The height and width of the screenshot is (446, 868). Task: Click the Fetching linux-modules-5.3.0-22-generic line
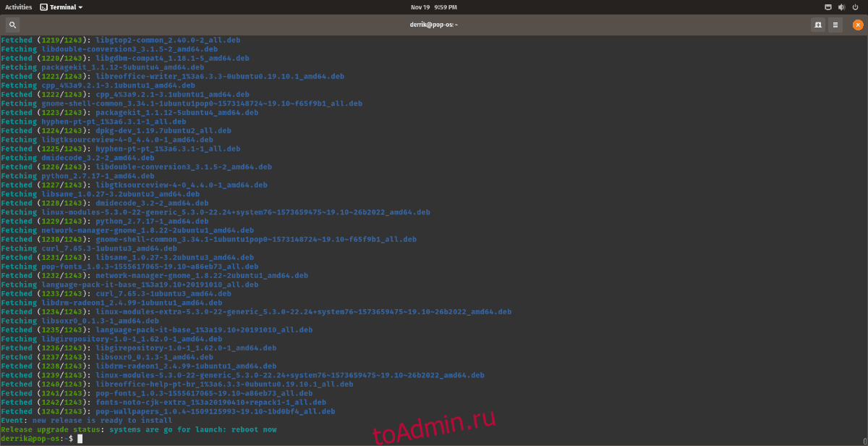(x=216, y=212)
